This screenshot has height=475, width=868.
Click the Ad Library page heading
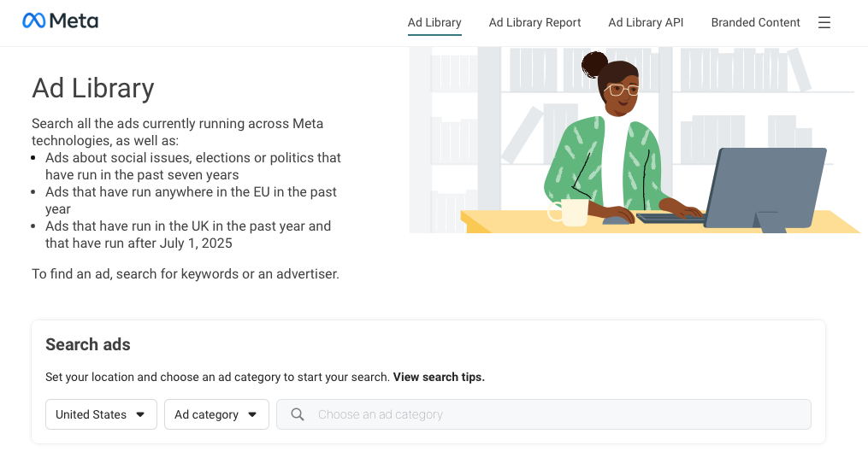coord(93,89)
